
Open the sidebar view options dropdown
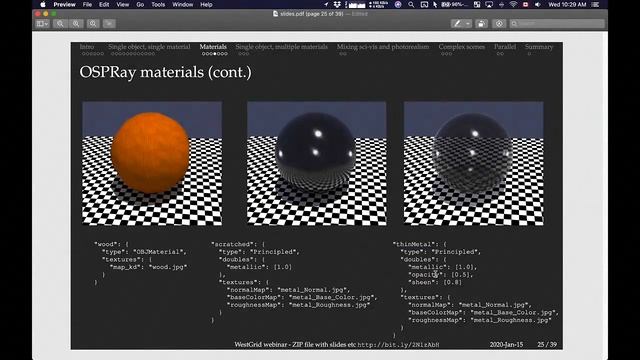click(x=42, y=24)
